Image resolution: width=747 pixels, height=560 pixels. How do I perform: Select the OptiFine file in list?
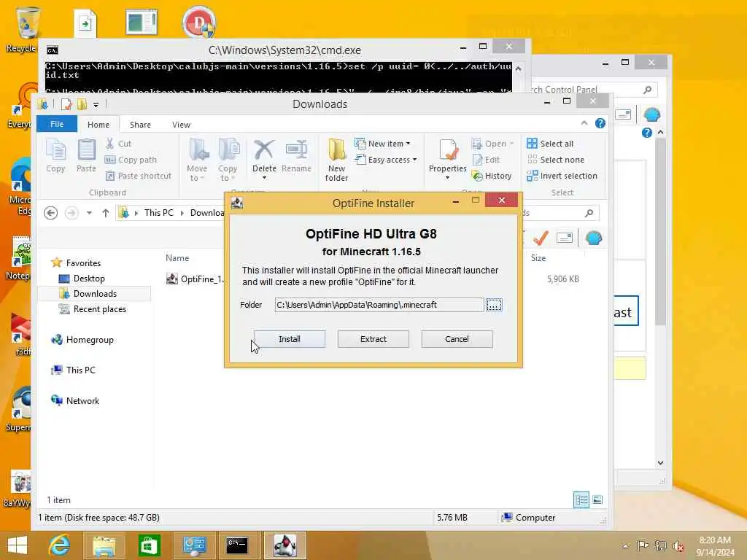point(194,279)
